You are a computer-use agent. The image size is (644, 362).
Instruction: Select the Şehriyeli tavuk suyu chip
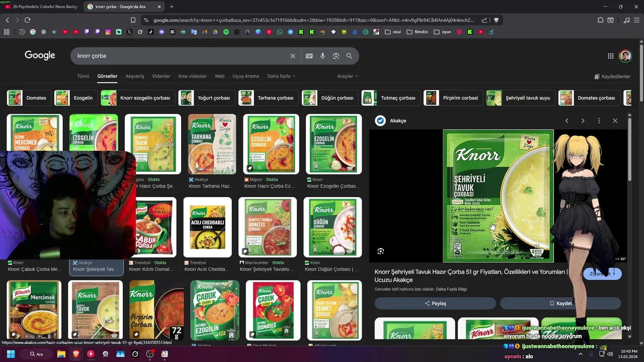(521, 98)
